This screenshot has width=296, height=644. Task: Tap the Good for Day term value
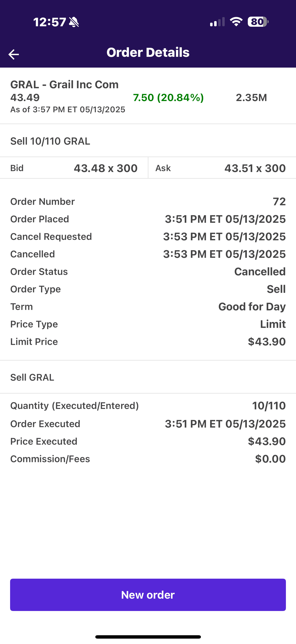252,307
